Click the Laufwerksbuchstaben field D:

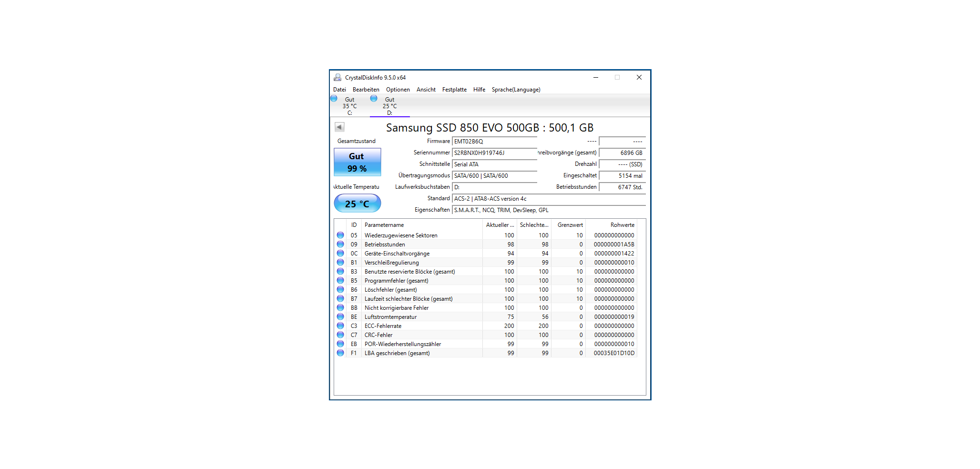[x=494, y=187]
